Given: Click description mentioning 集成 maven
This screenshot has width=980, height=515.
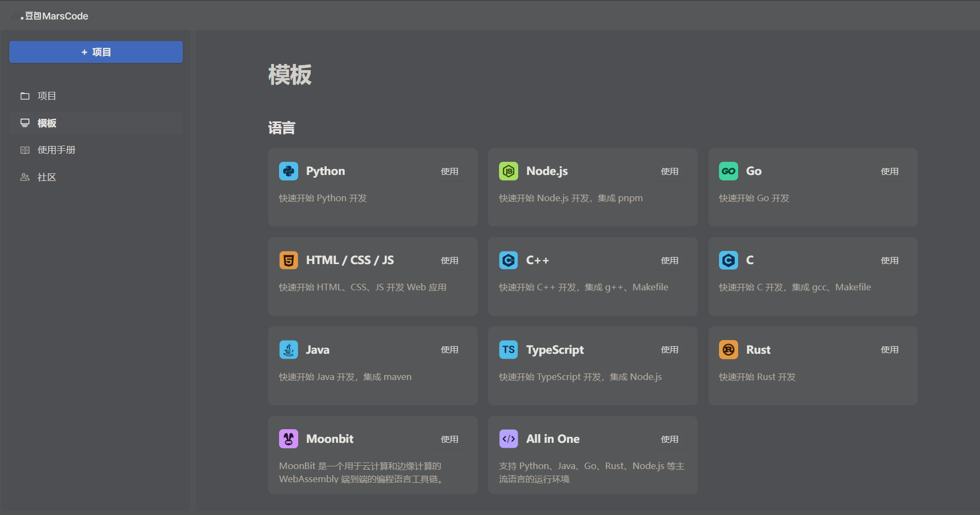Looking at the screenshot, I should tap(345, 377).
